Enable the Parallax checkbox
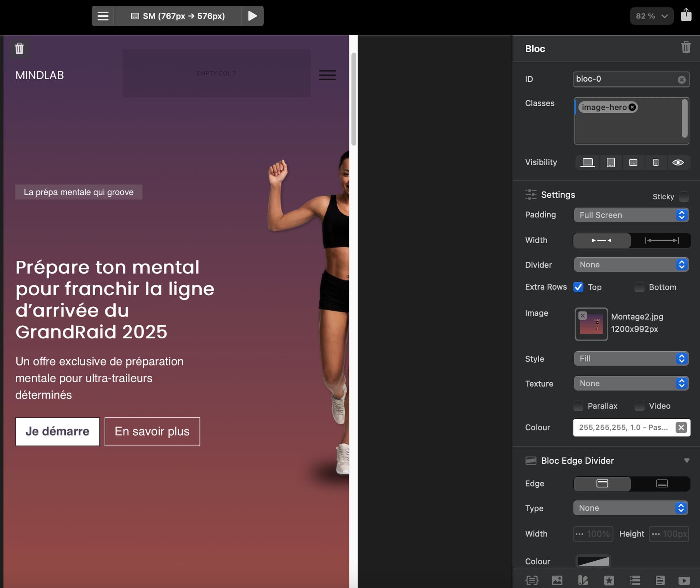 tap(578, 406)
